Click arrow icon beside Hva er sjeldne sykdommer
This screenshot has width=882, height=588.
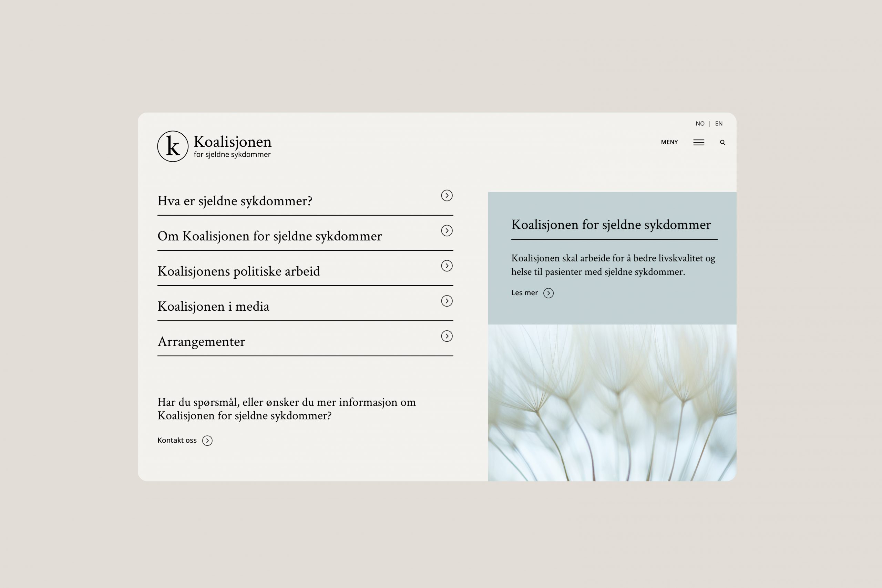[447, 195]
